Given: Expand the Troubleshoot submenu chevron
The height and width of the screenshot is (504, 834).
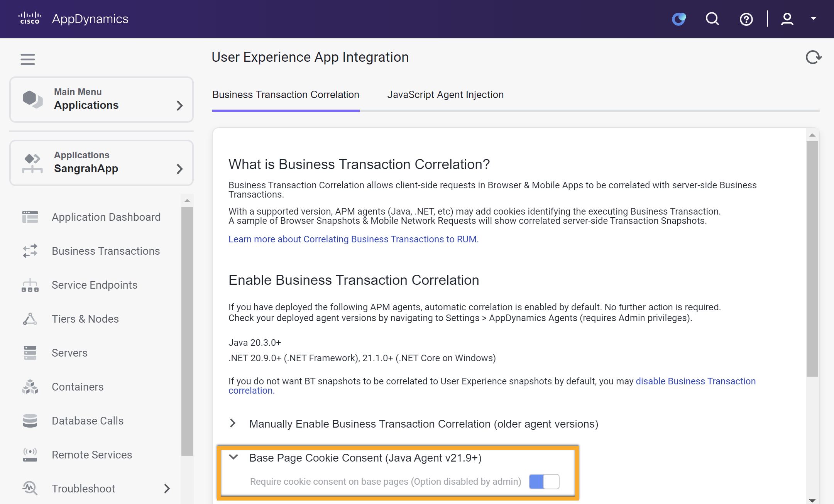Looking at the screenshot, I should 167,489.
